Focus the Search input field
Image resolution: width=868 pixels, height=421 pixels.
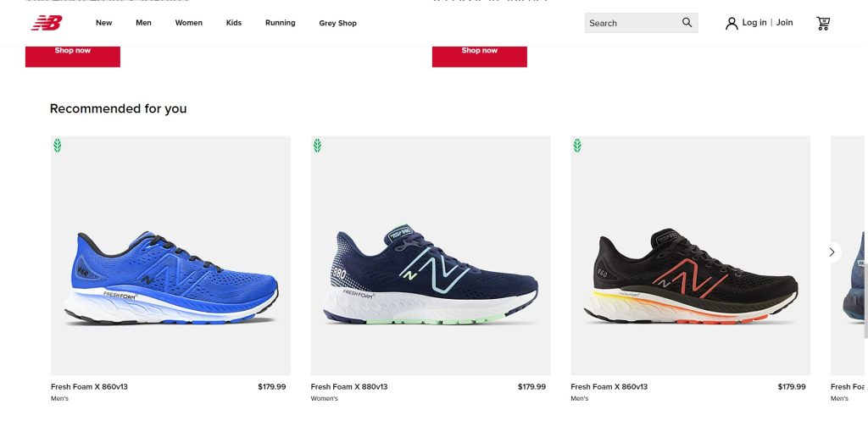(632, 23)
